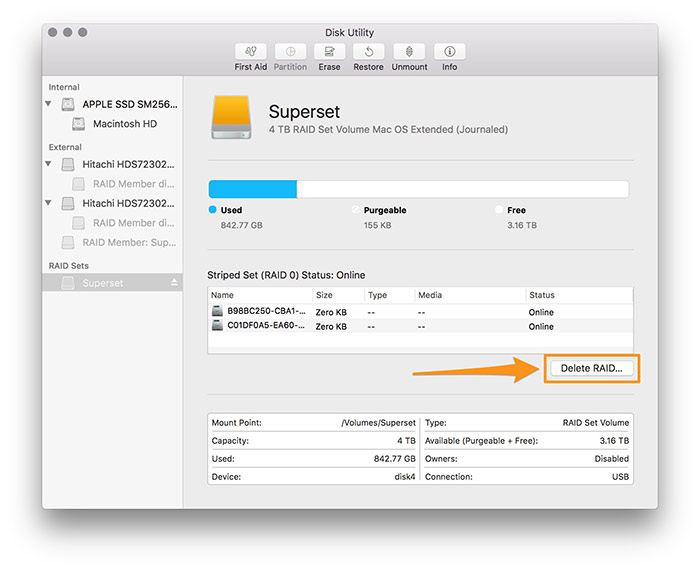Click the C01DF0A5-EA60 member disk icon
This screenshot has height=569, width=700.
pos(217,325)
